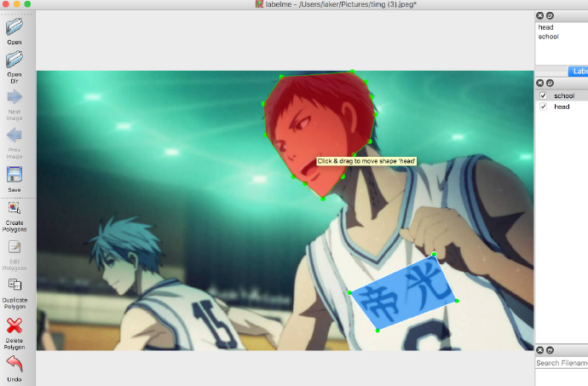Choose the Open Dir folder tool
This screenshot has height=386, width=588.
coord(14,66)
